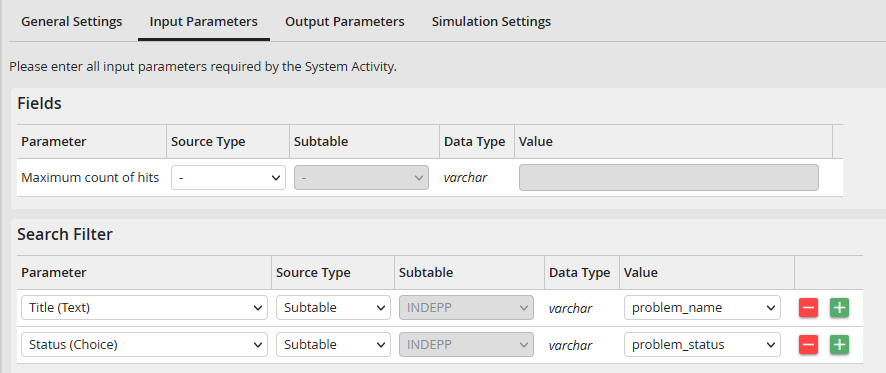Click the Search Filter section heading
This screenshot has height=373, width=886.
click(65, 235)
